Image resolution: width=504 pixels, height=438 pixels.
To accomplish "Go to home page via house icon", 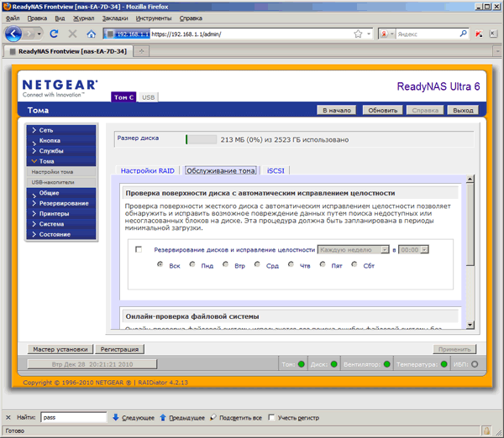I will coord(92,34).
